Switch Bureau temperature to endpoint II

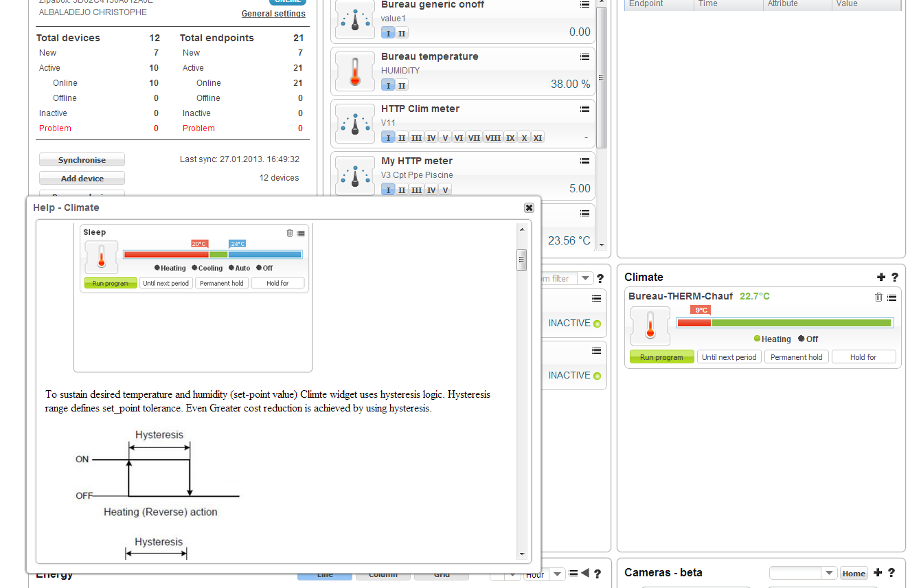point(402,85)
